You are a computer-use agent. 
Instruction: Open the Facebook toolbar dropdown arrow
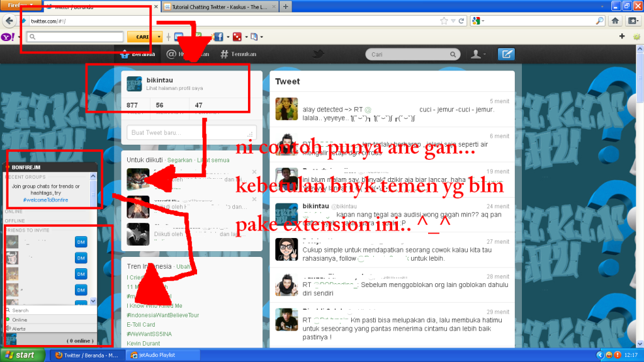point(228,37)
